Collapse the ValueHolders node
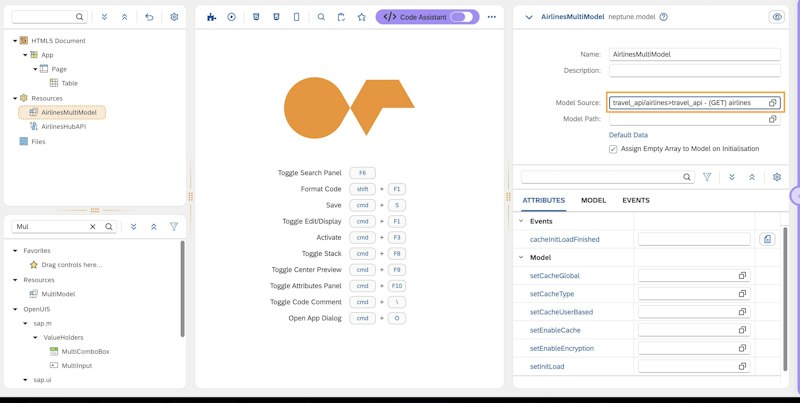Image resolution: width=800 pixels, height=403 pixels. point(35,337)
